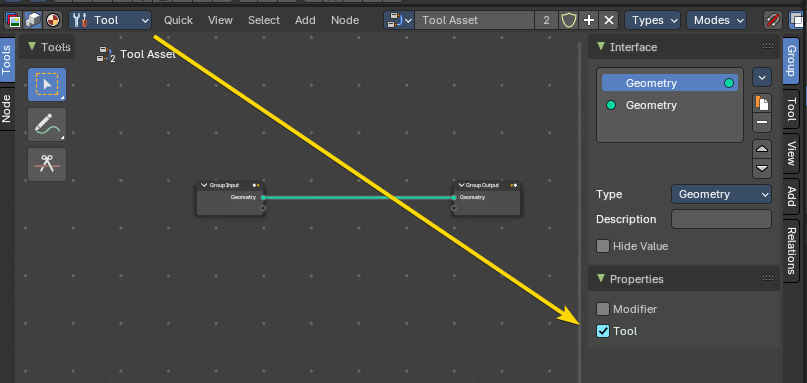Open the Add menu

pos(305,21)
